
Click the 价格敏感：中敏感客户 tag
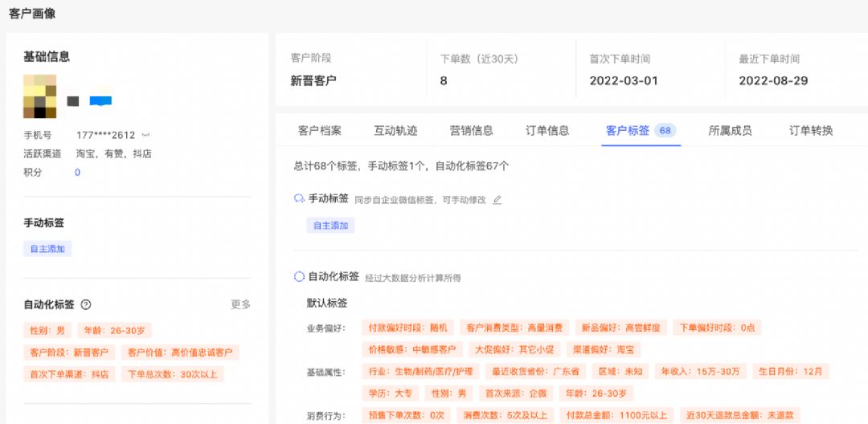pos(412,349)
